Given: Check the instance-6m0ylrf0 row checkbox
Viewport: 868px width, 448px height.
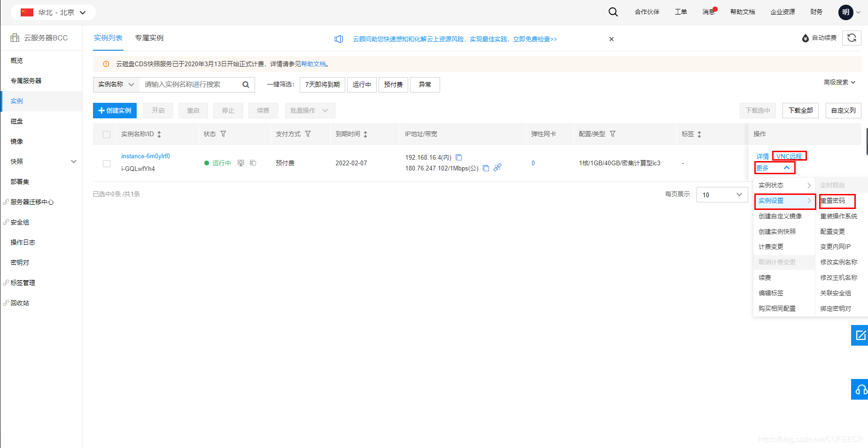Looking at the screenshot, I should coord(107,163).
